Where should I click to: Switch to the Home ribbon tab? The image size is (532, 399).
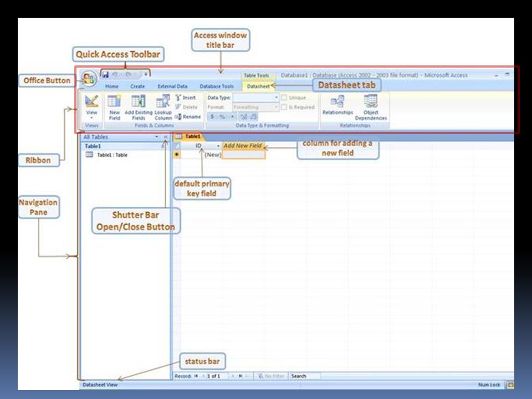tap(111, 86)
